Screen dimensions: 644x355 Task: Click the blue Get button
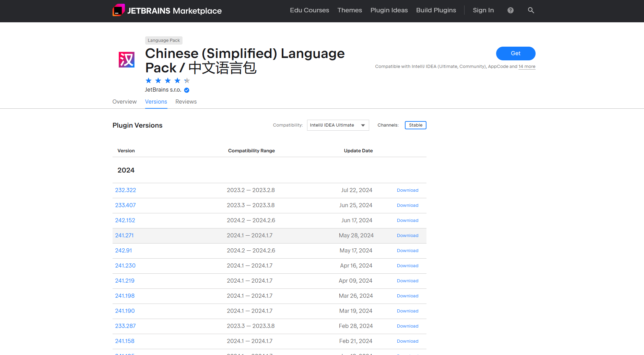tap(516, 54)
